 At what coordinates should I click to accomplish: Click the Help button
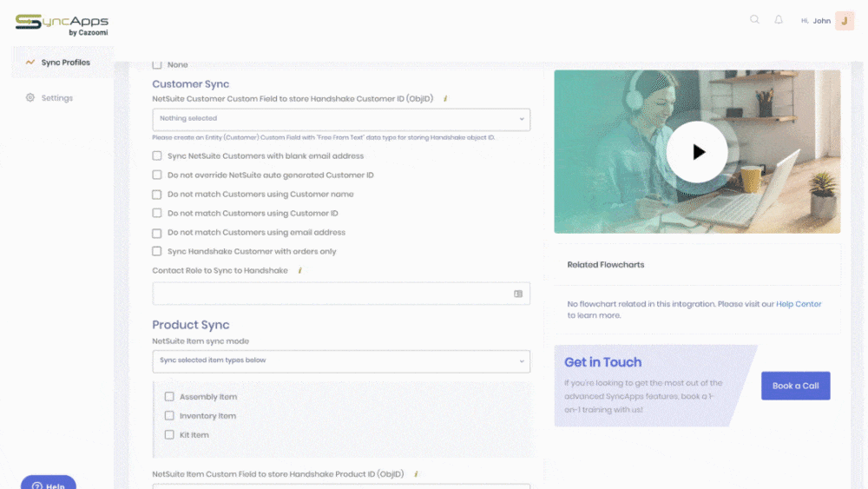click(x=48, y=483)
